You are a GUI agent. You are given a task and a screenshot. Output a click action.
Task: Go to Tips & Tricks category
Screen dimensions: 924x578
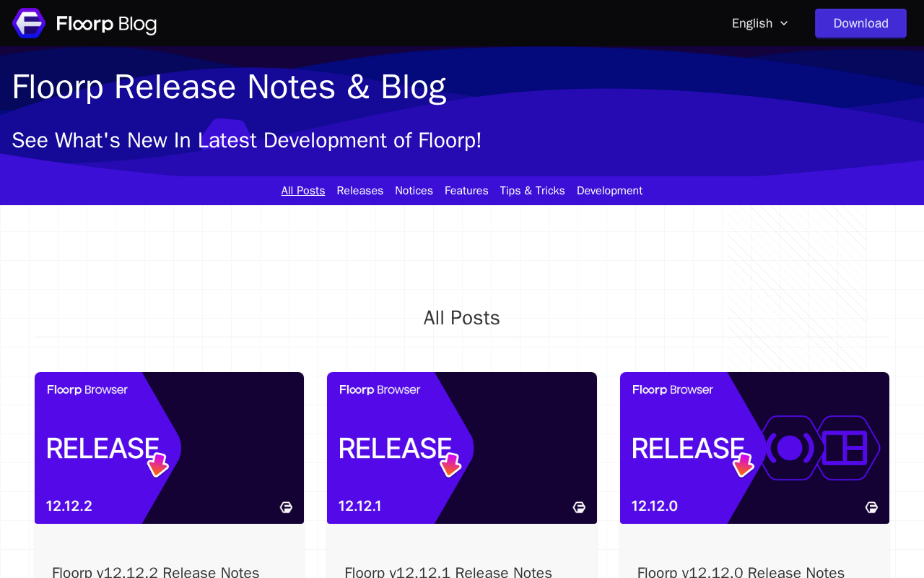[x=533, y=191]
